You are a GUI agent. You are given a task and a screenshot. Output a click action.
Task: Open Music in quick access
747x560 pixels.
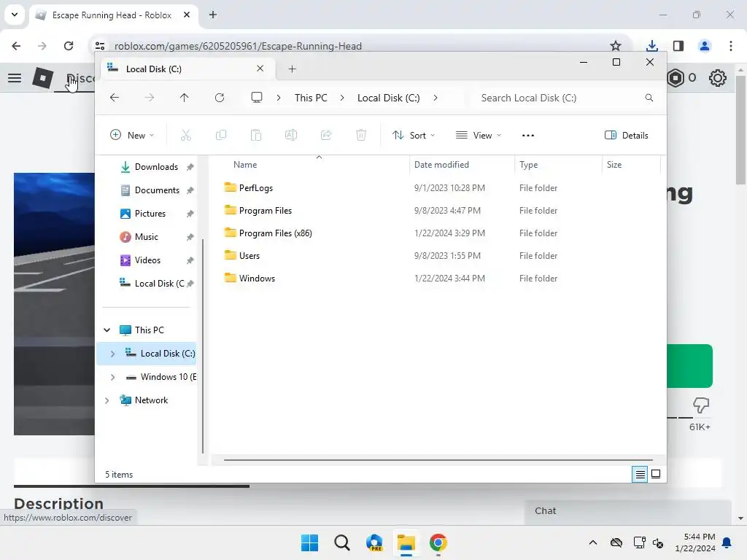tap(146, 237)
